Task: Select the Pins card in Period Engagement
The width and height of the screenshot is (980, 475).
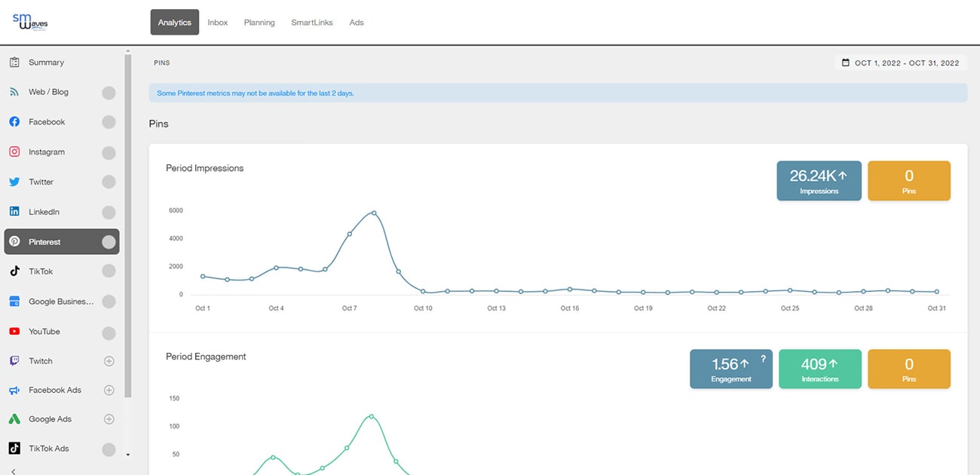Action: pyautogui.click(x=909, y=369)
